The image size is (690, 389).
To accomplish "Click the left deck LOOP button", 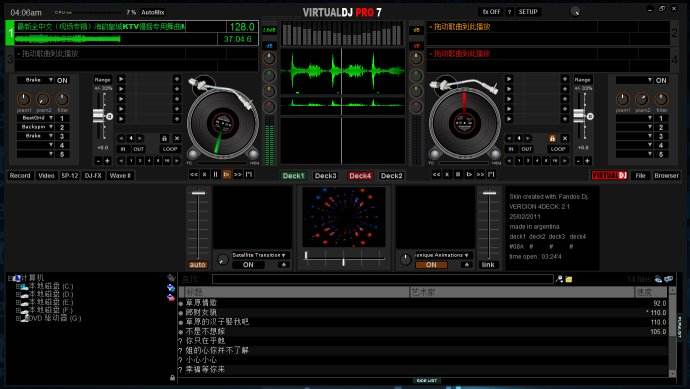I will [170, 149].
